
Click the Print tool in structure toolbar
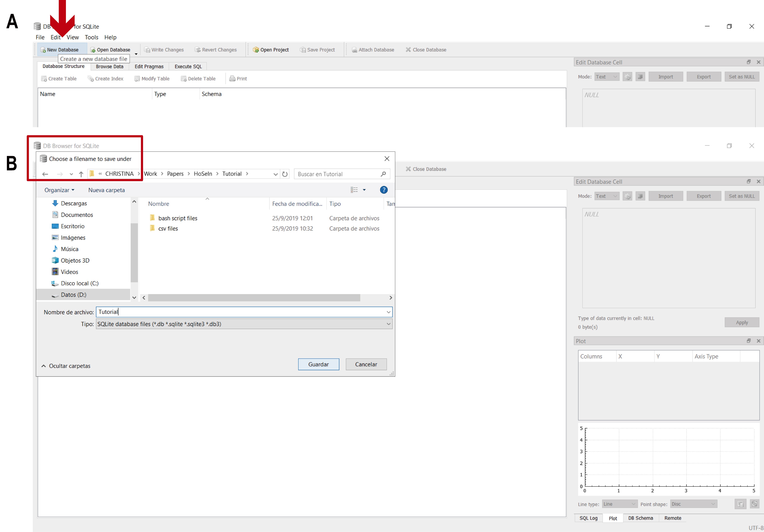coord(238,79)
